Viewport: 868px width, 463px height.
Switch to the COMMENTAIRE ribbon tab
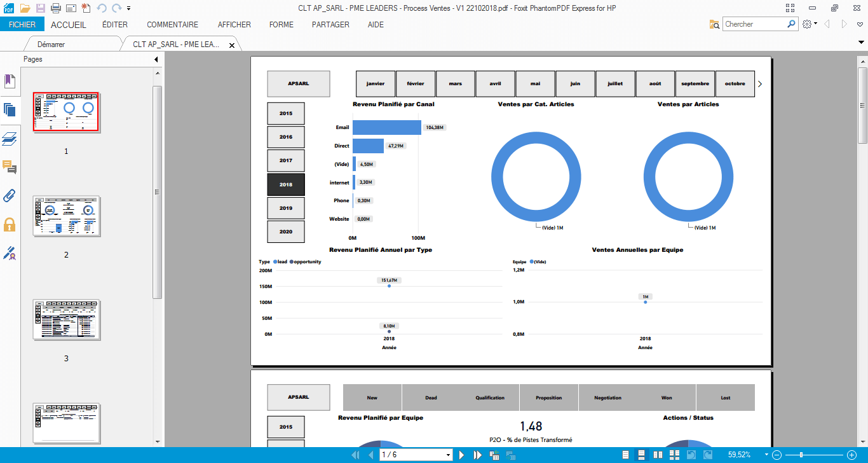tap(172, 24)
